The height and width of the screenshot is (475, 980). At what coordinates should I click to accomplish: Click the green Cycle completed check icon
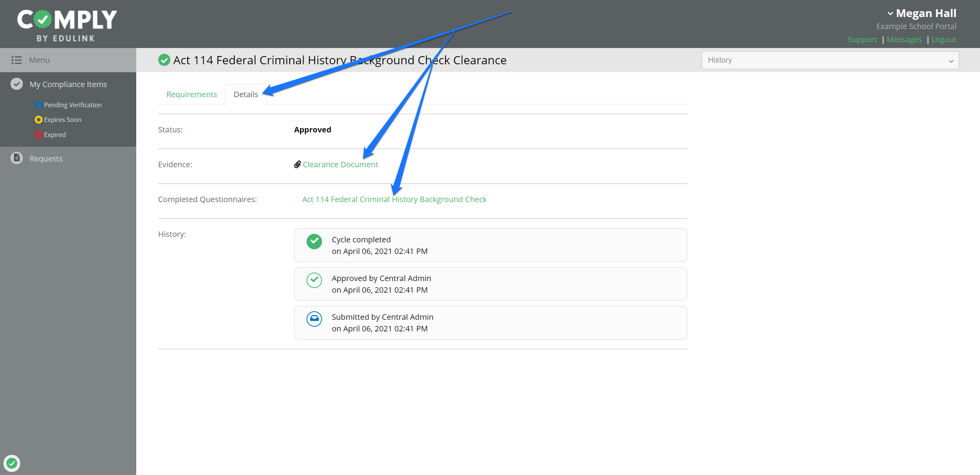314,242
